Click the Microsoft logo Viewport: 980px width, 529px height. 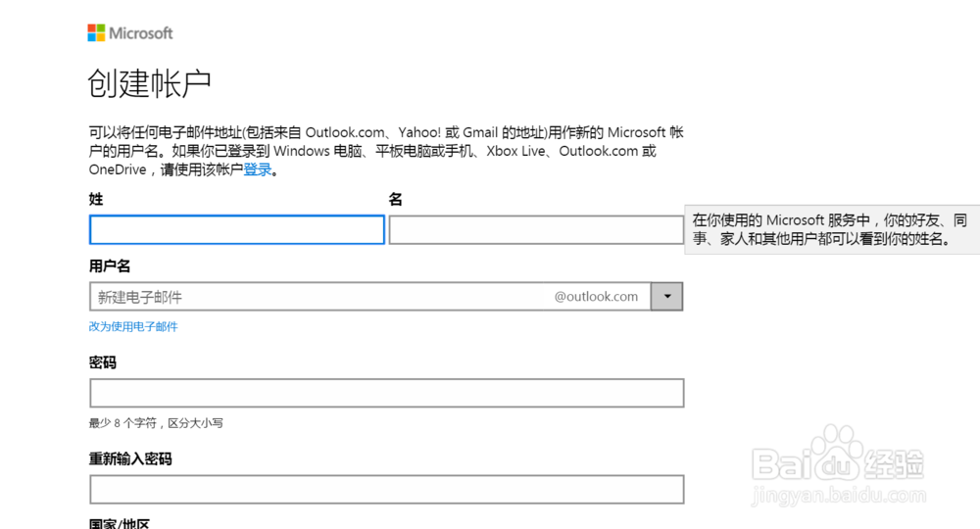(130, 33)
